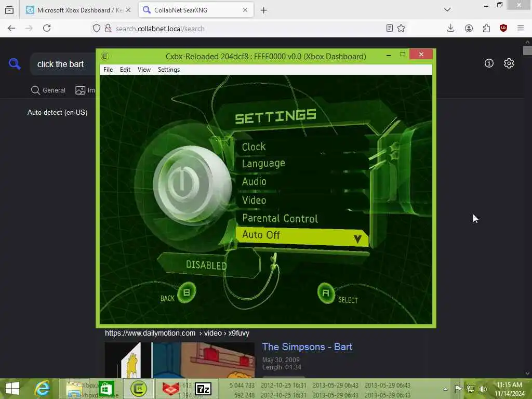Select Clock in Xbox settings list

click(x=254, y=147)
